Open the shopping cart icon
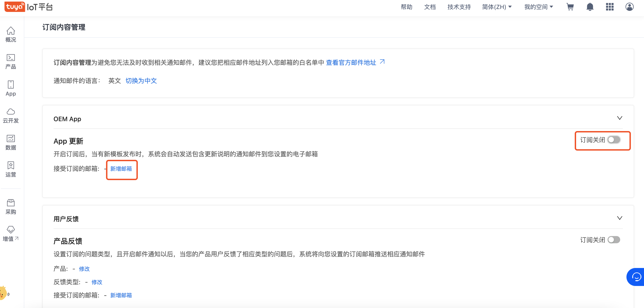This screenshot has width=644, height=308. pos(570,7)
